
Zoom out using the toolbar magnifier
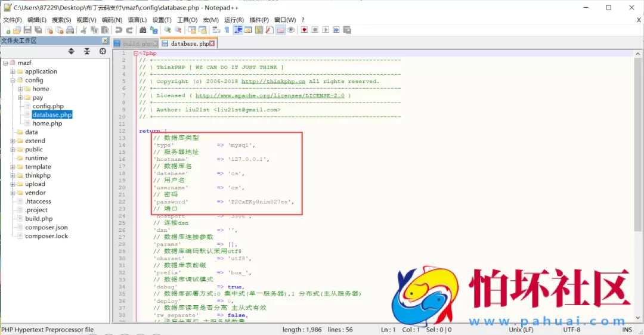point(178,30)
